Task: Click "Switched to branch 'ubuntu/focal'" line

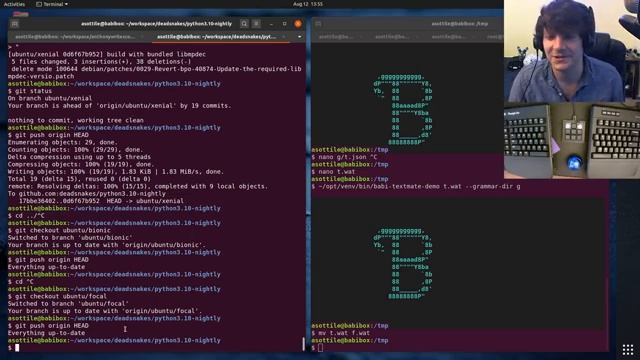Action: (68, 304)
